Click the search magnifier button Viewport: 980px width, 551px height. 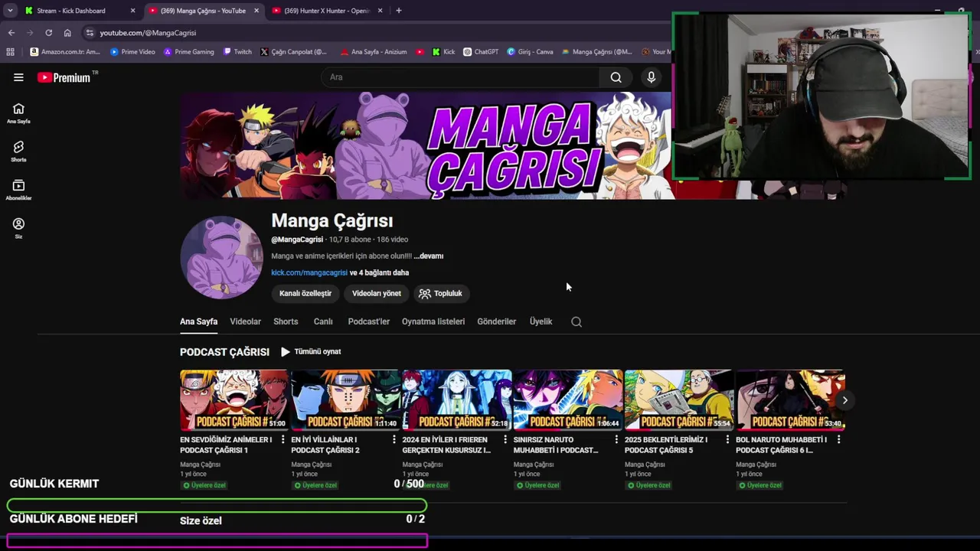[x=616, y=77]
